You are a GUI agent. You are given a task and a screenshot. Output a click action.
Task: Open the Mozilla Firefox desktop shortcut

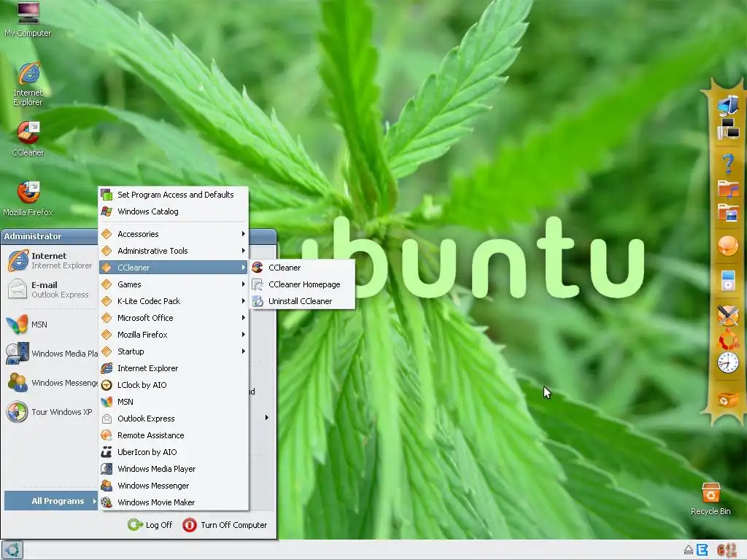(28, 198)
